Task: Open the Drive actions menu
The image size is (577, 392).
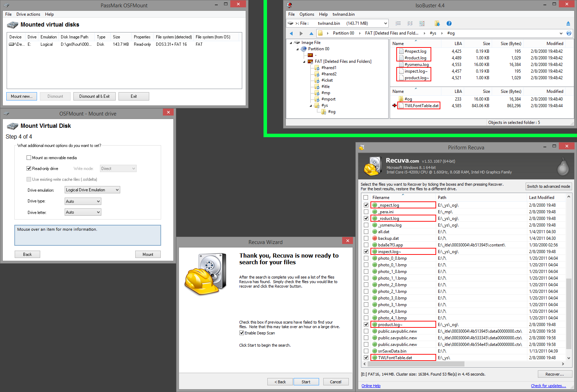Action: pyautogui.click(x=28, y=14)
